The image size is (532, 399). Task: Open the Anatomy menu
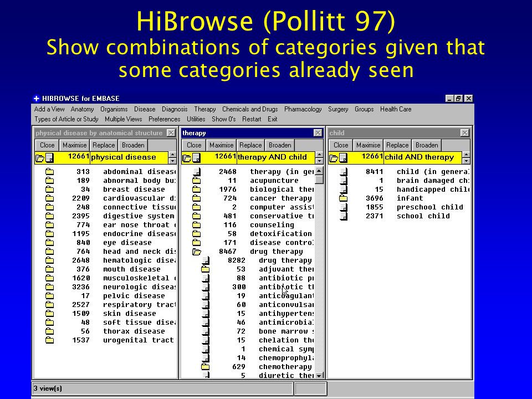coord(82,109)
